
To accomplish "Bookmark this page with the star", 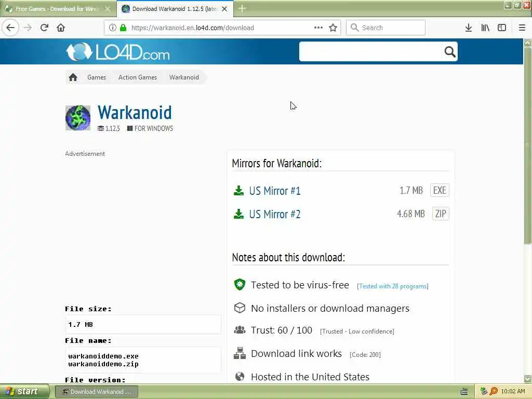I will pyautogui.click(x=333, y=28).
